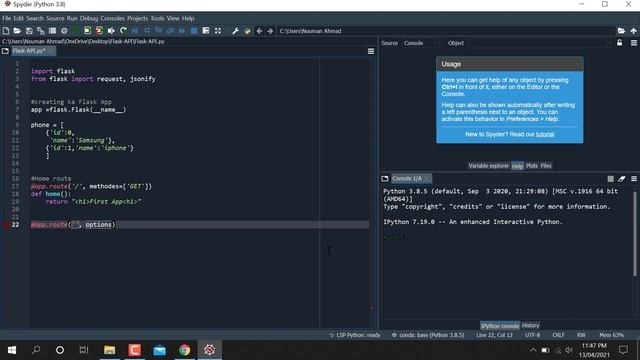This screenshot has width=640, height=360.
Task: Click the UTF-8 encoding status entry
Action: pyautogui.click(x=532, y=335)
